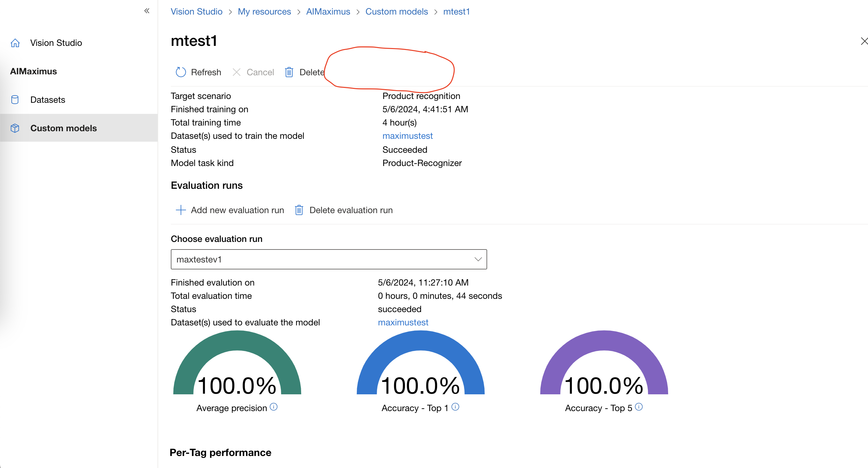Click the Succeeded model status value
The width and height of the screenshot is (868, 468).
[405, 150]
